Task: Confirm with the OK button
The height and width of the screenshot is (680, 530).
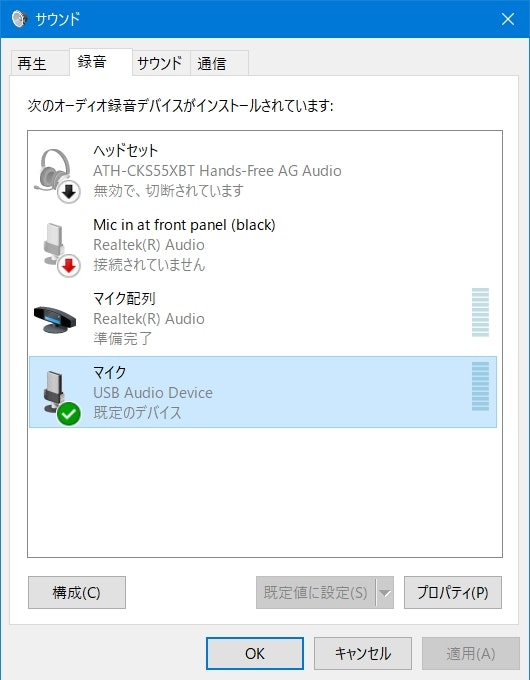Action: point(255,653)
